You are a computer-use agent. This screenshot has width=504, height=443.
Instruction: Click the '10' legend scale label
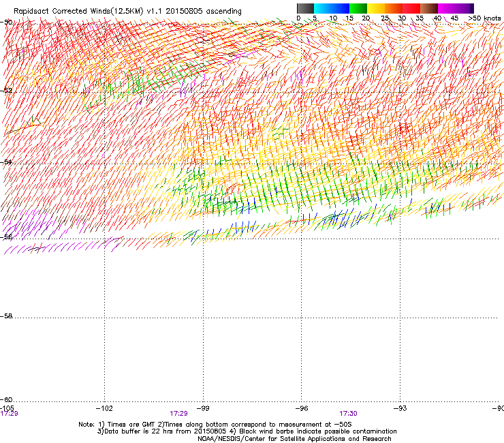[333, 18]
